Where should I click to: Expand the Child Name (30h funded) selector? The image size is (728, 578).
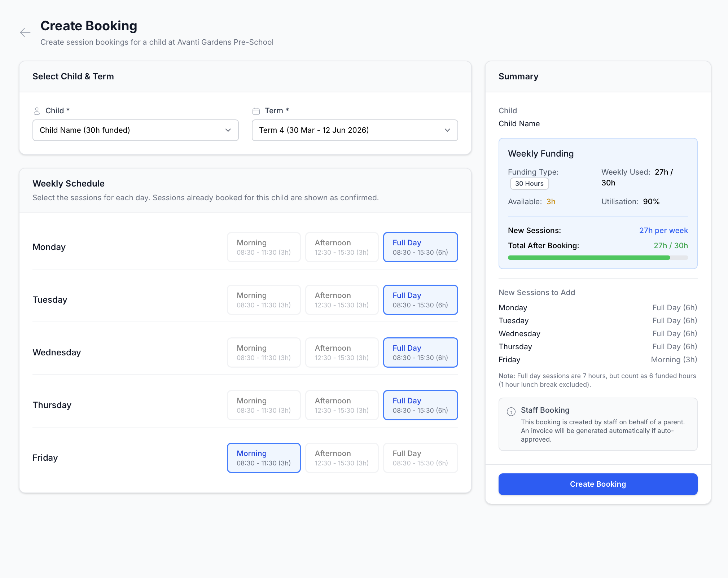click(x=135, y=130)
